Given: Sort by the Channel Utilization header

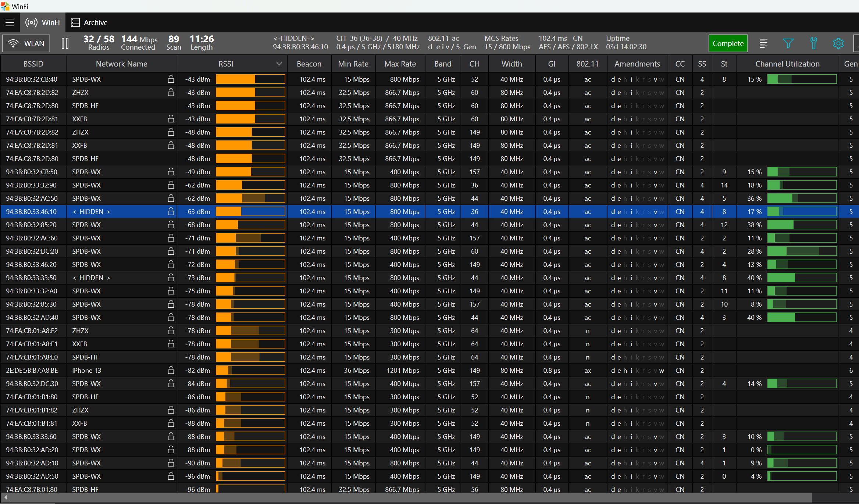Looking at the screenshot, I should [x=787, y=64].
